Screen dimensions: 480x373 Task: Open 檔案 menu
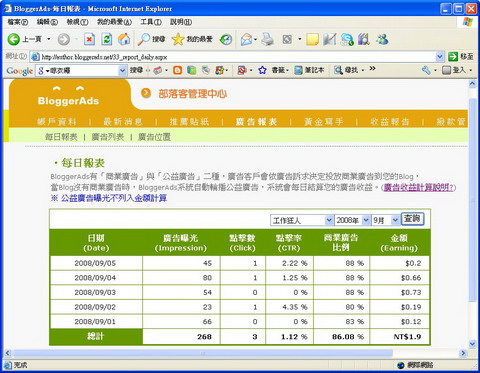pos(18,22)
